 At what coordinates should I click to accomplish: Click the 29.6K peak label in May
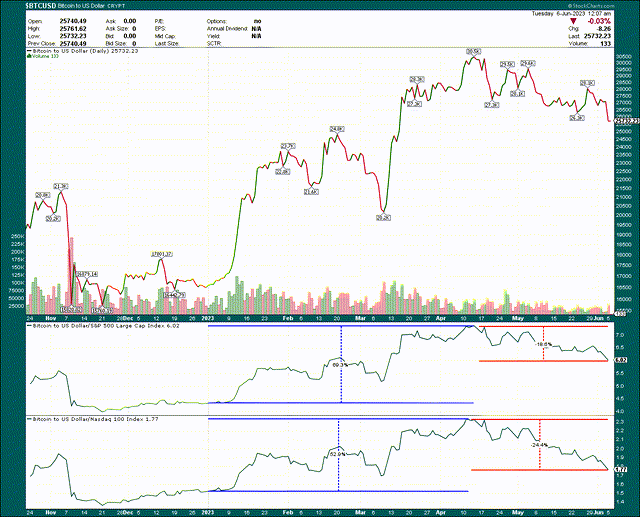[528, 63]
